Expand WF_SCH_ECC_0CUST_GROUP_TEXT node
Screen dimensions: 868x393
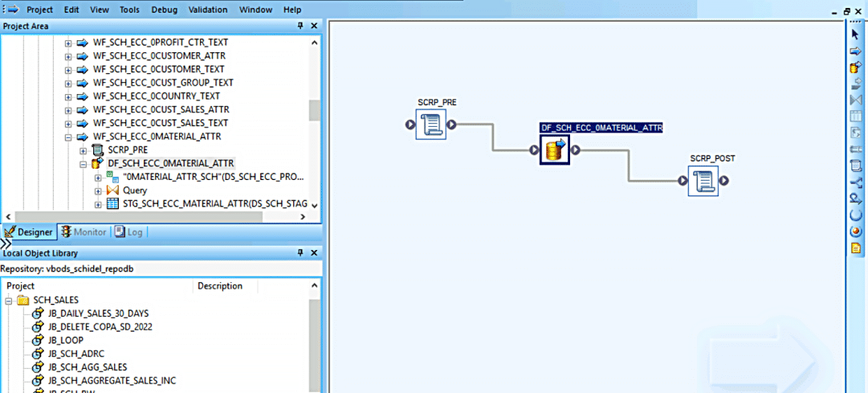point(68,83)
